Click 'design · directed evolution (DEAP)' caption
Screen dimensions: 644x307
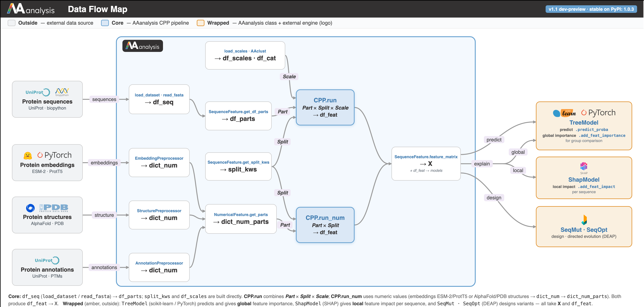point(584,237)
